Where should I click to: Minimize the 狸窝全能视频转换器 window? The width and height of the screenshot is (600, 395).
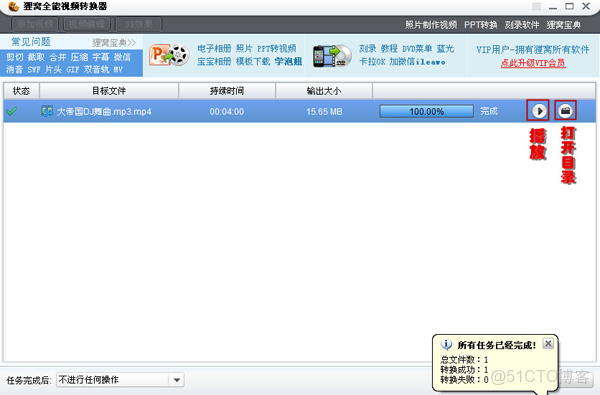553,7
